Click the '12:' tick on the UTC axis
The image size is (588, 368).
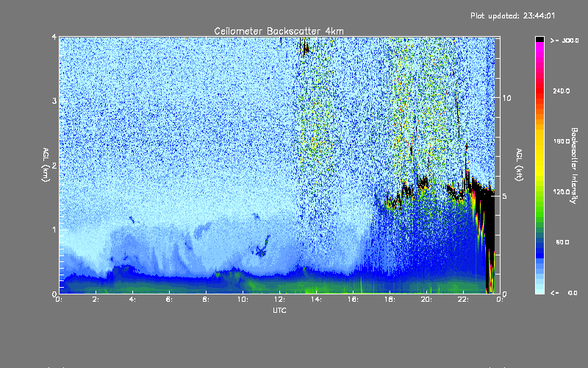pos(279,300)
